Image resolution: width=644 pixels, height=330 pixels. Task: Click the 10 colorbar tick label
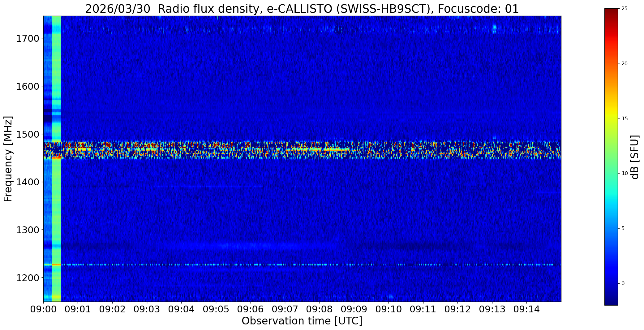coord(625,174)
